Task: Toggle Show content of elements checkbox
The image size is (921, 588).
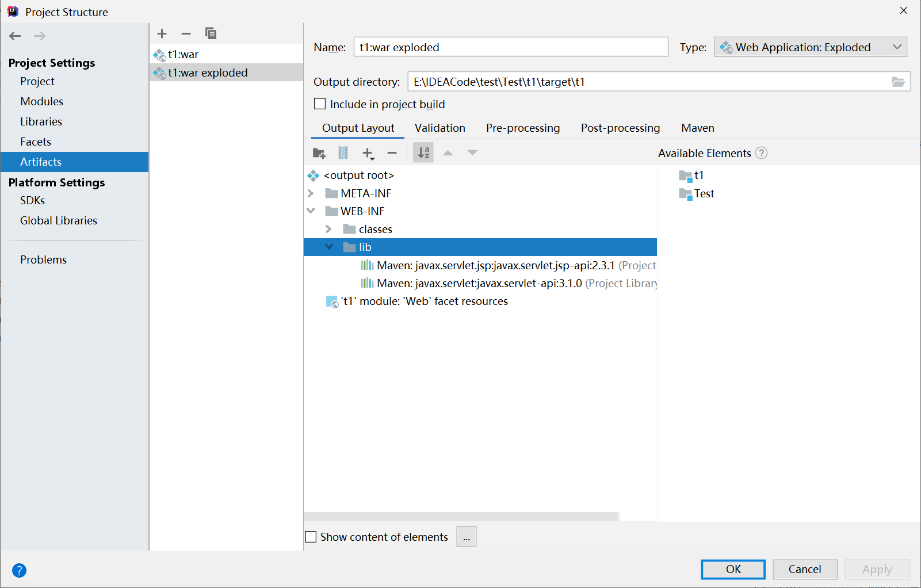Action: [x=311, y=537]
